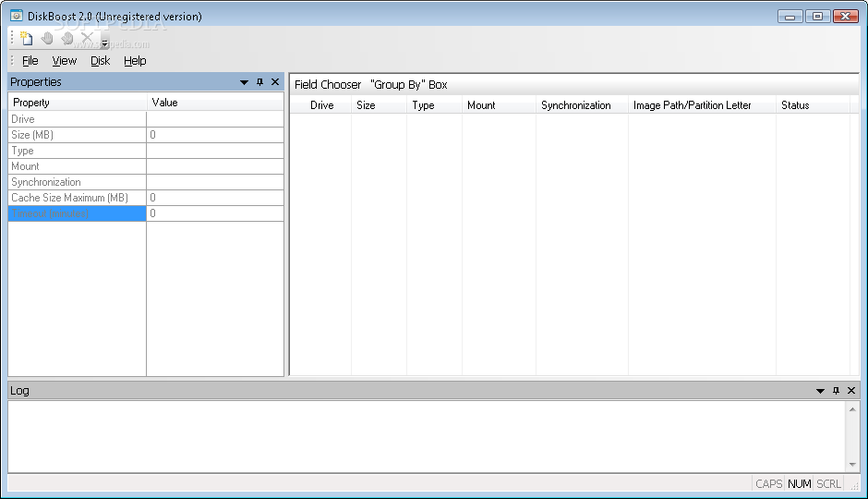Viewport: 868px width, 499px height.
Task: Sort by the Size column header
Action: pyautogui.click(x=380, y=105)
